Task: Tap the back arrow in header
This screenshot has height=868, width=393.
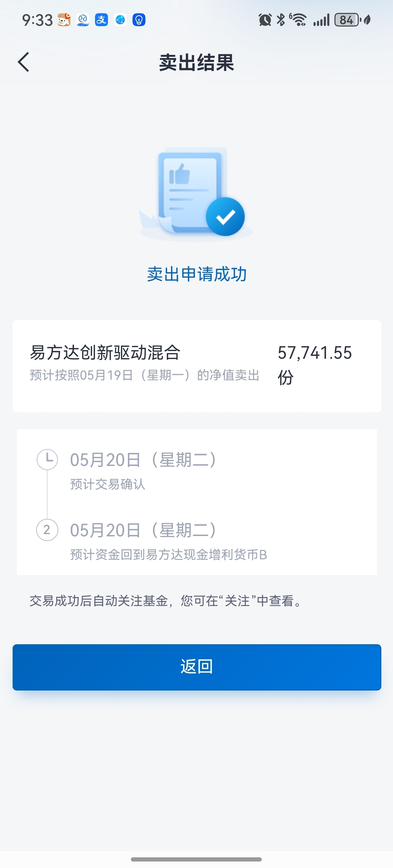Action: (24, 62)
